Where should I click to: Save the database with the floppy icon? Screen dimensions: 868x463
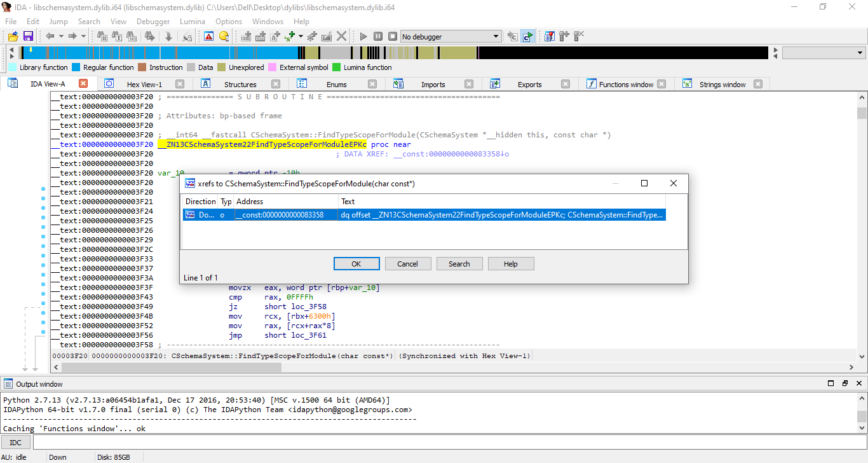(28, 36)
